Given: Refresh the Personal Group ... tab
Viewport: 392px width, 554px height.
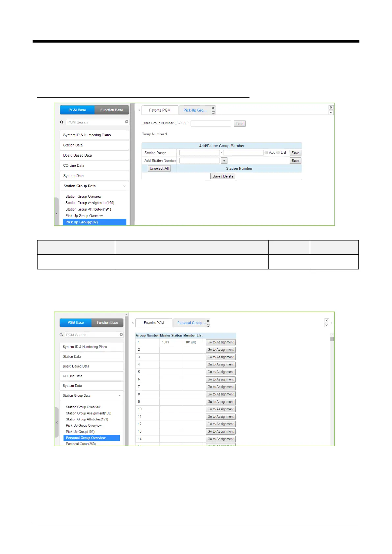Looking at the screenshot, I should 208,325.
